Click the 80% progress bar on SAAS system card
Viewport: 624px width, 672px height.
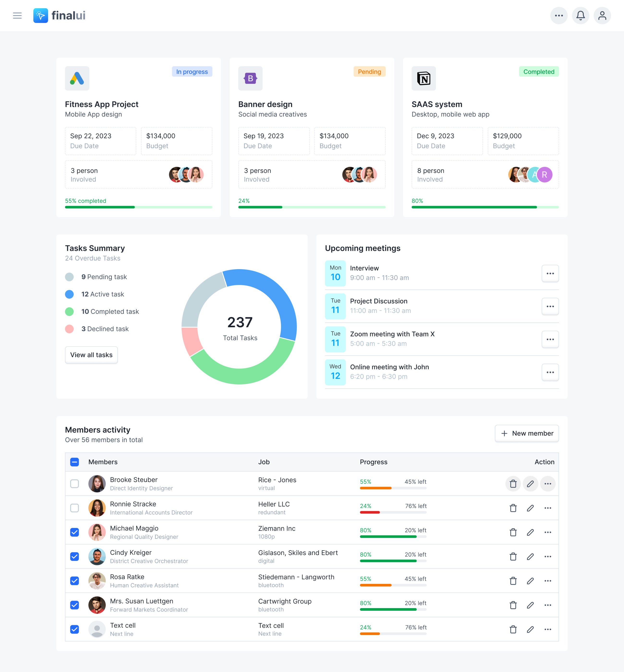tap(485, 207)
